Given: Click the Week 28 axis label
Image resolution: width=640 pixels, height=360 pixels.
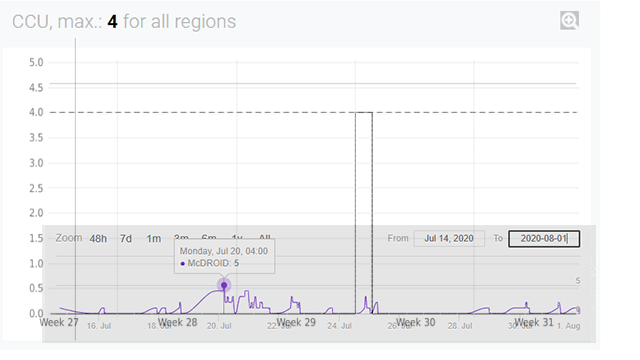Looking at the screenshot, I should pos(178,322).
